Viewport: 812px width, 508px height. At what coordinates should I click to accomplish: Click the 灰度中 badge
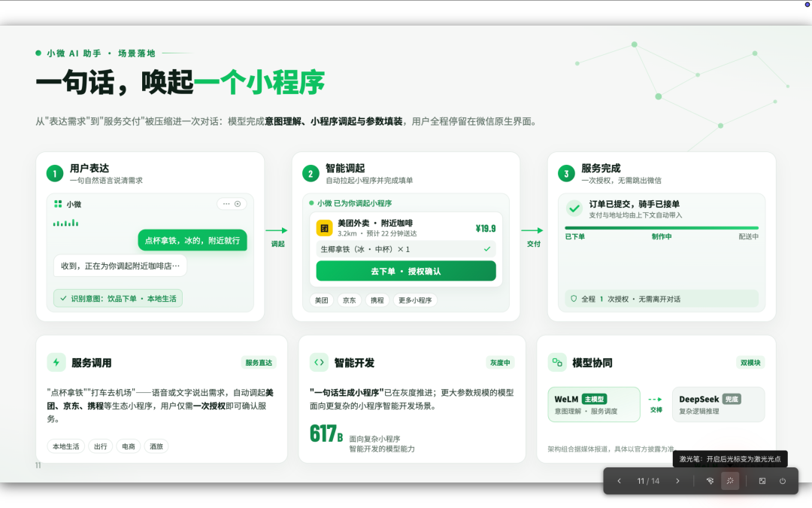(x=500, y=363)
